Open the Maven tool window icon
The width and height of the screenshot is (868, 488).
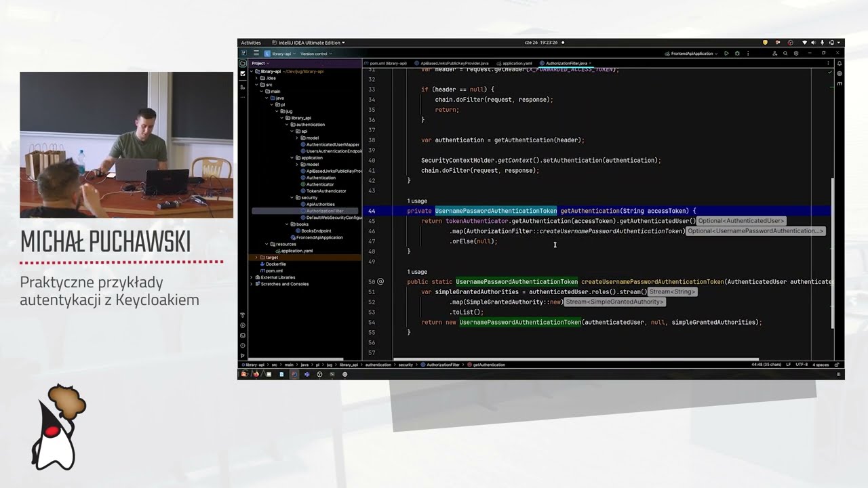[x=840, y=83]
